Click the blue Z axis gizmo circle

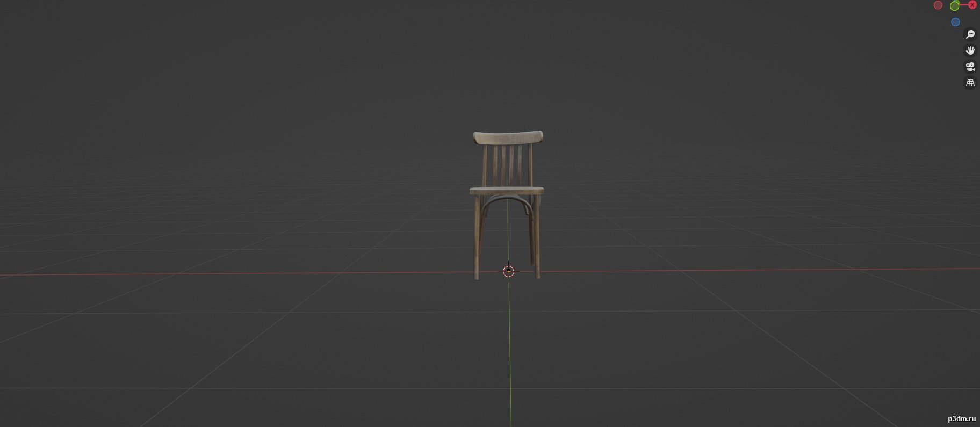[x=955, y=22]
